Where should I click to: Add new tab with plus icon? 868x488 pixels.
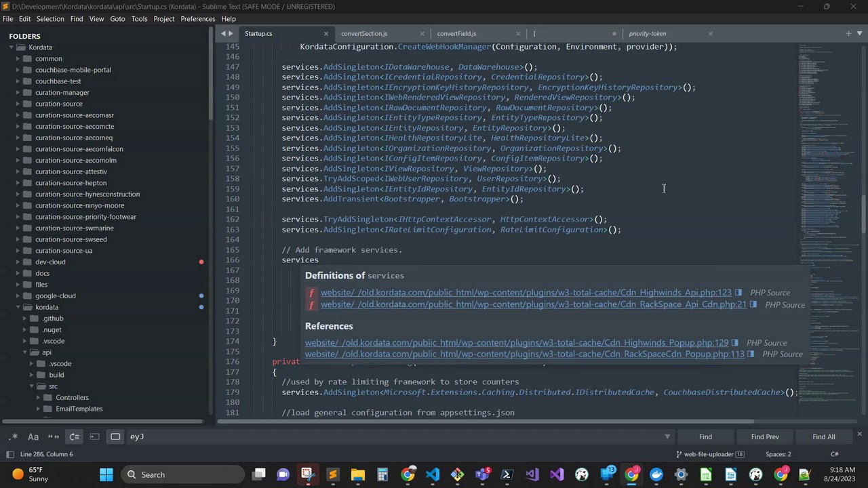tap(848, 33)
